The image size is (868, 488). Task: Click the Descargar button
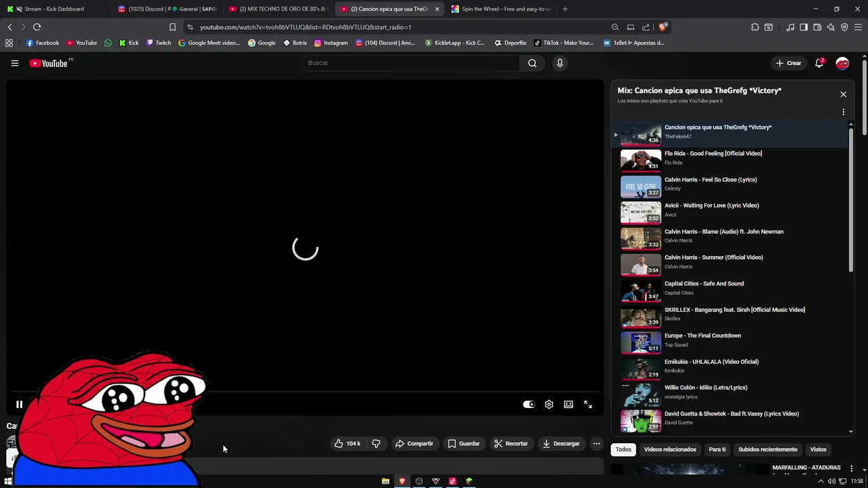[x=561, y=443]
